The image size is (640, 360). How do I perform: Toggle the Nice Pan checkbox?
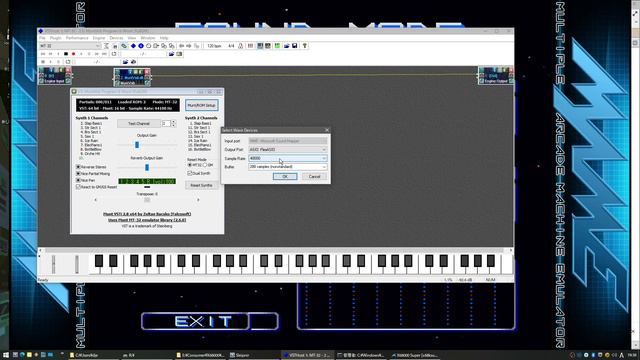(x=78, y=180)
